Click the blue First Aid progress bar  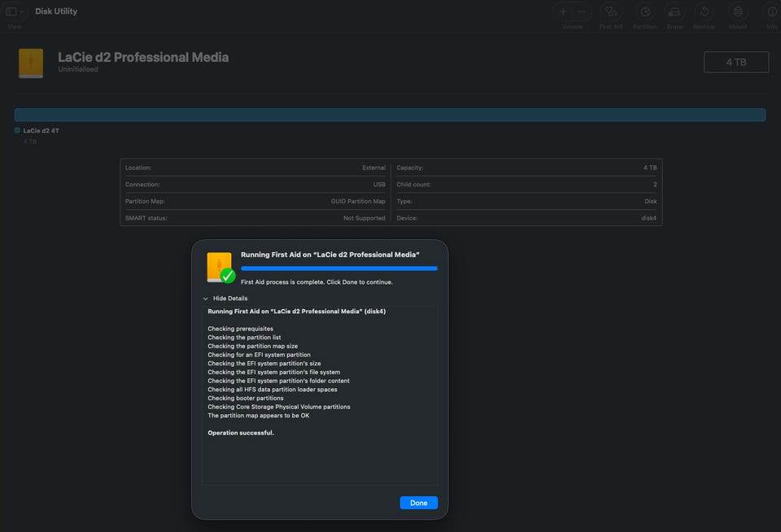(338, 268)
